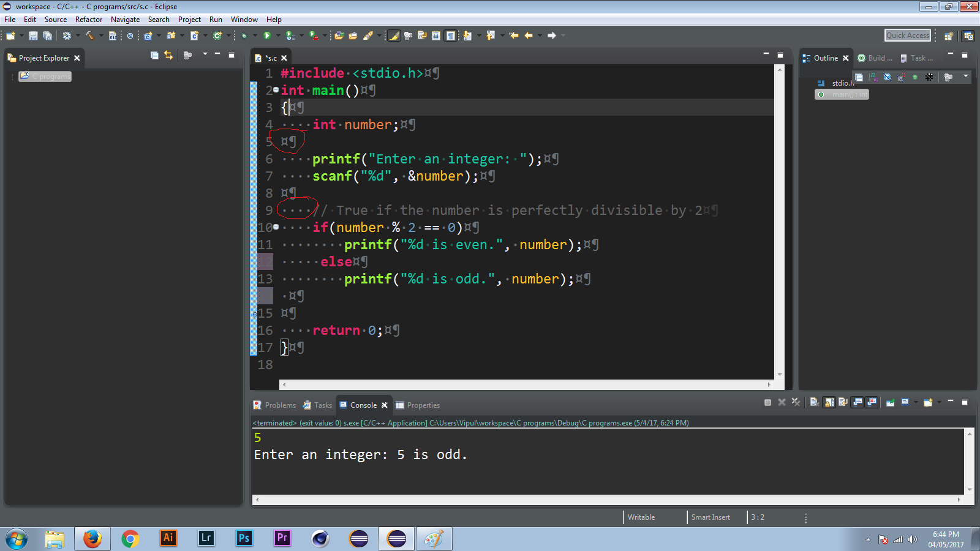Click Last Edit Location arrow icon

[513, 36]
